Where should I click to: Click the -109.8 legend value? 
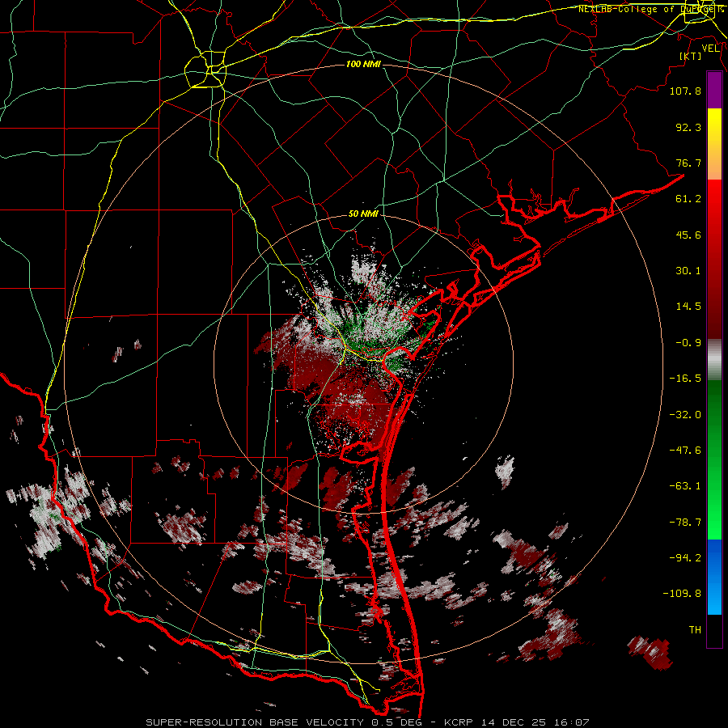682,594
